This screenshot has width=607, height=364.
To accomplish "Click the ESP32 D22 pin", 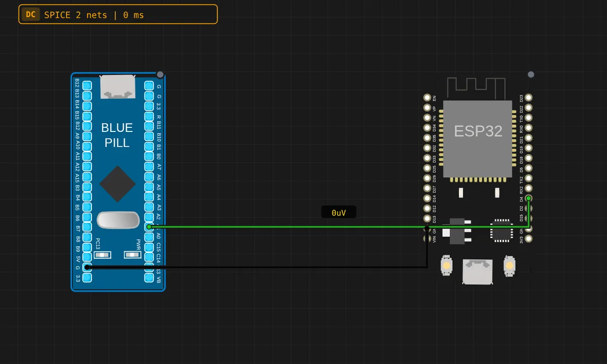I will (x=529, y=107).
